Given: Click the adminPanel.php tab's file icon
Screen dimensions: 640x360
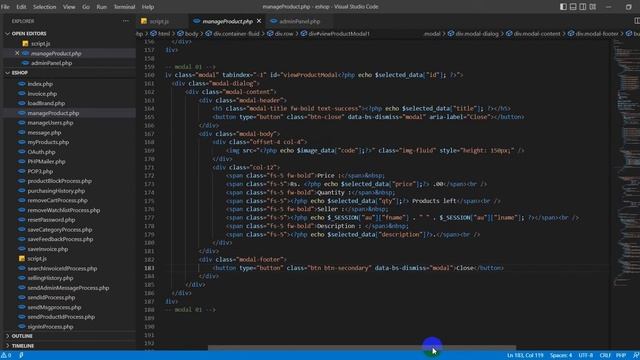Looking at the screenshot, I should (273, 21).
